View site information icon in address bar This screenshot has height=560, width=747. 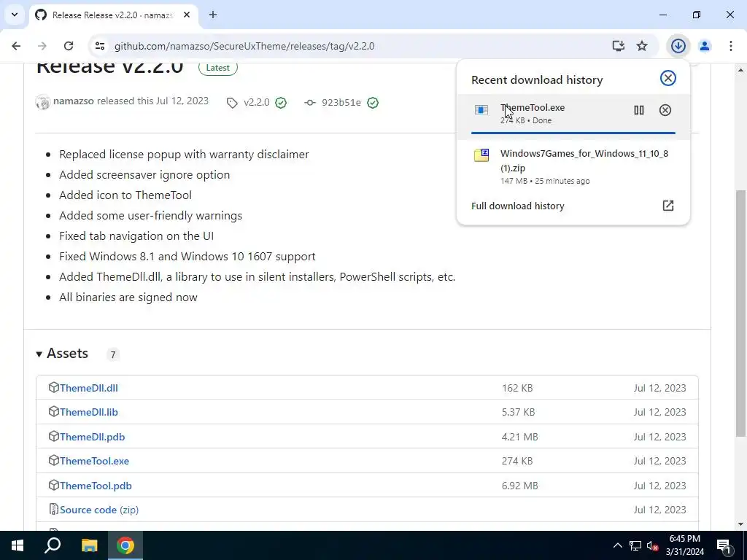click(x=99, y=46)
